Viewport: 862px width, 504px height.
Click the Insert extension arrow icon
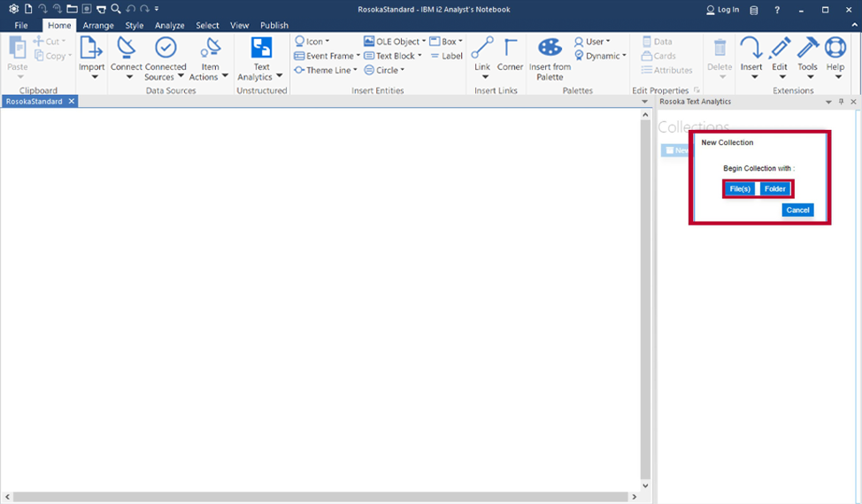coord(751,48)
